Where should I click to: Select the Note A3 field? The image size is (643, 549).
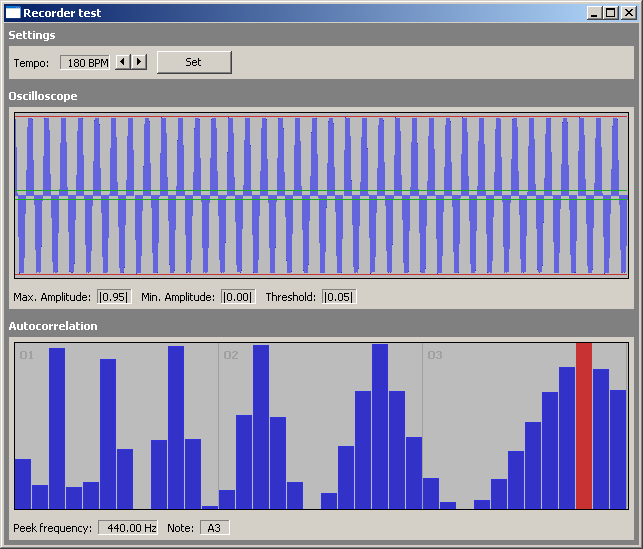click(x=214, y=527)
